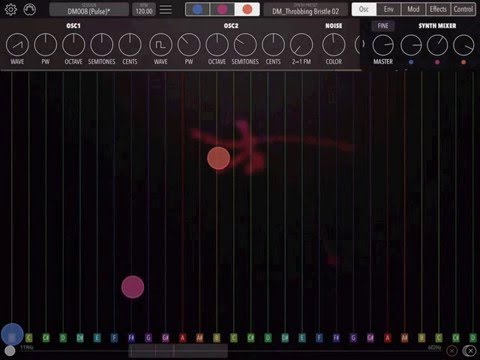Screen dimensions: 480x360
Task: Click the OSC2 square WAVE knob
Action: 161,45
